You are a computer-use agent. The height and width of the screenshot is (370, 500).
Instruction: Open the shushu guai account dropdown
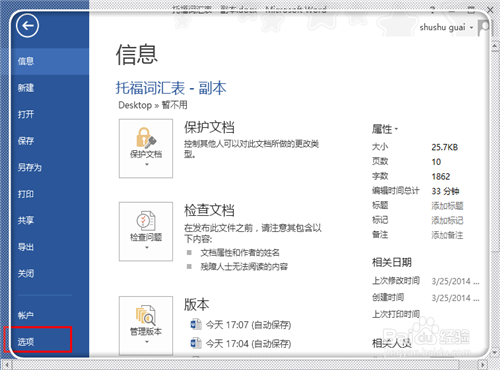[x=446, y=27]
